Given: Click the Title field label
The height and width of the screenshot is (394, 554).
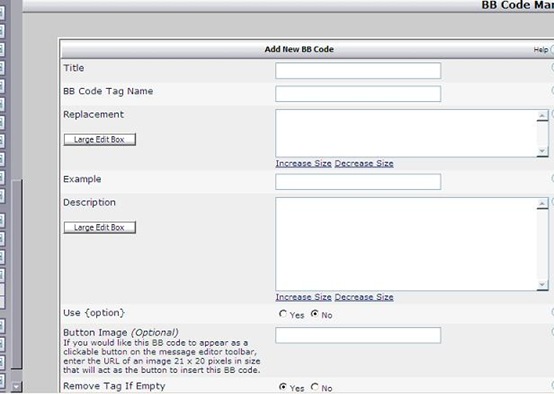Looking at the screenshot, I should tap(73, 68).
